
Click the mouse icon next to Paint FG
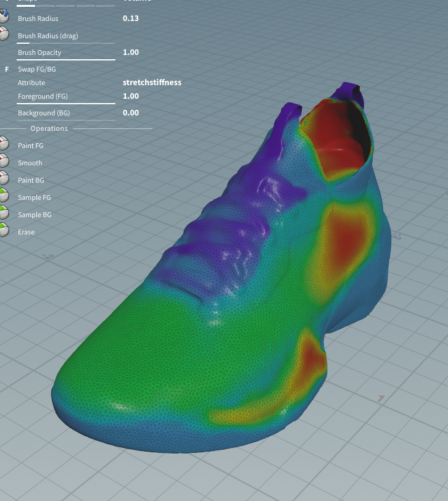pyautogui.click(x=4, y=143)
